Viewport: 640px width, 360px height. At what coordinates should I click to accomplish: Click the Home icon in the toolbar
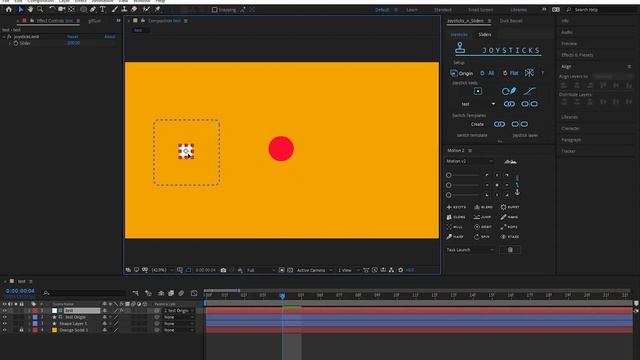(9, 9)
